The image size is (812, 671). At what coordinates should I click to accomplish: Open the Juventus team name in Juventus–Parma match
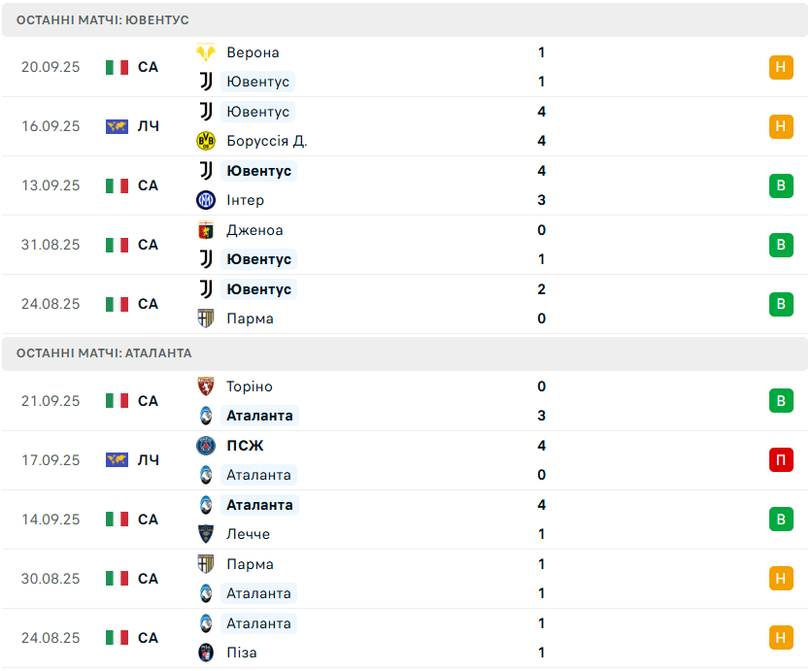click(x=258, y=289)
